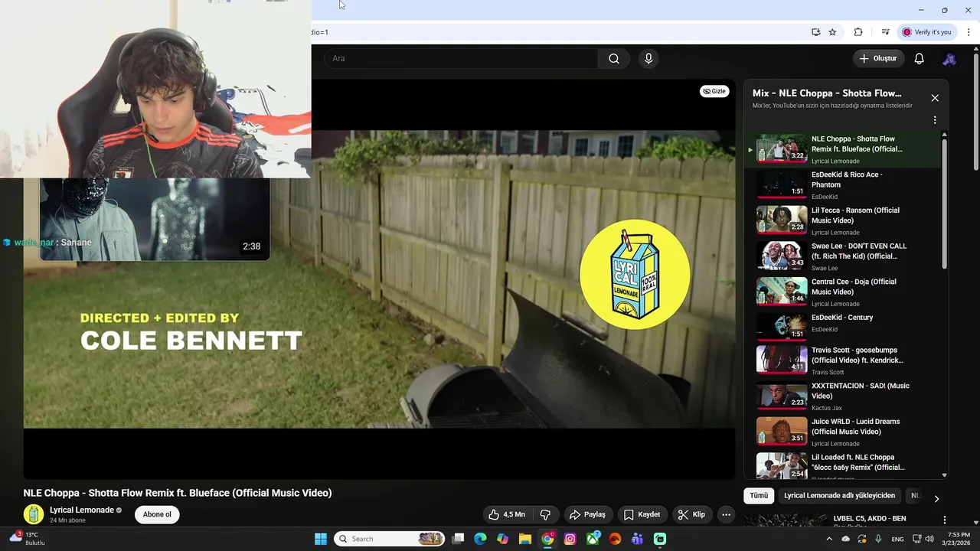Viewport: 980px width, 551px height.
Task: Open the Lil Tecca - Ransom thumbnail
Action: tap(782, 220)
